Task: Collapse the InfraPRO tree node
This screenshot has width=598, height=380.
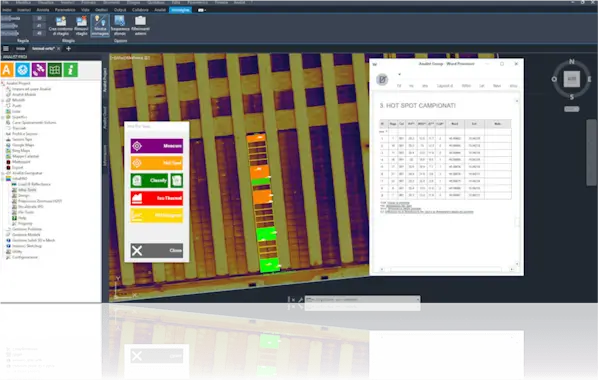Action: 3,179
